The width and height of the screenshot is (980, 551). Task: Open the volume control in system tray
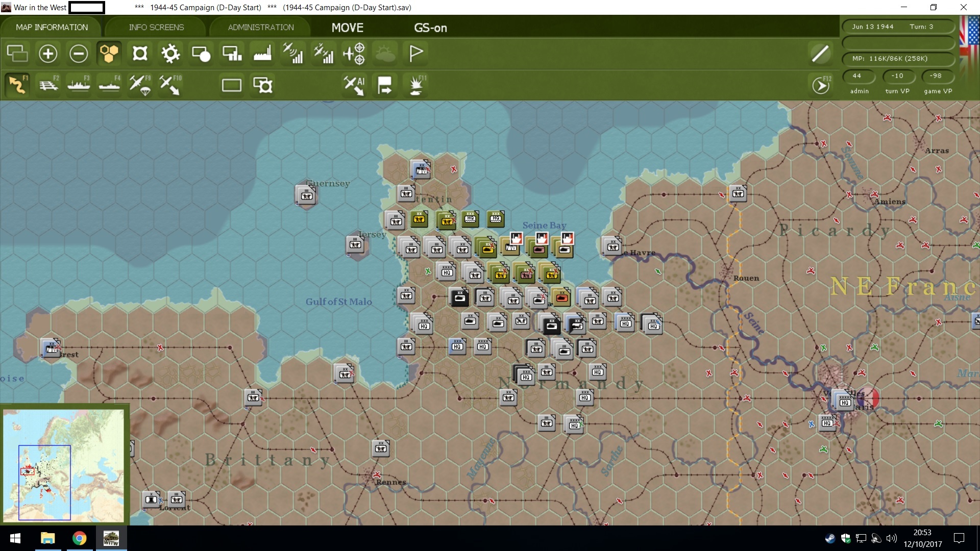tap(892, 538)
